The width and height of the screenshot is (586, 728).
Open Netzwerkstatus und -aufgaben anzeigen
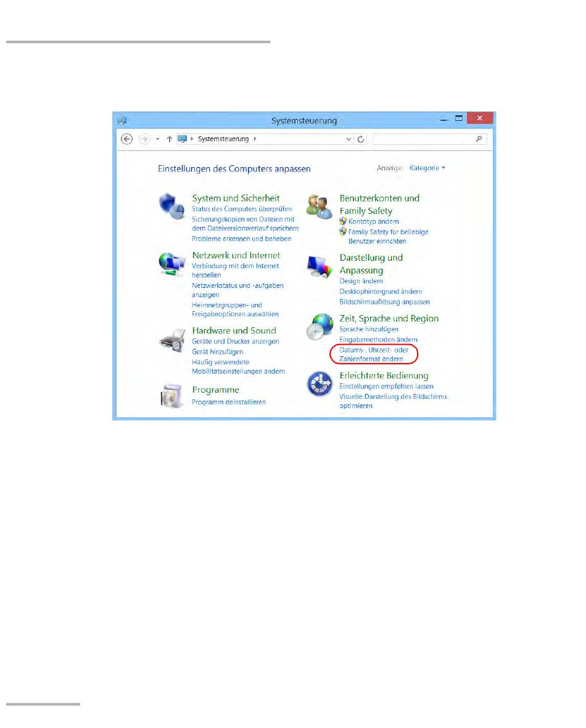click(x=237, y=290)
